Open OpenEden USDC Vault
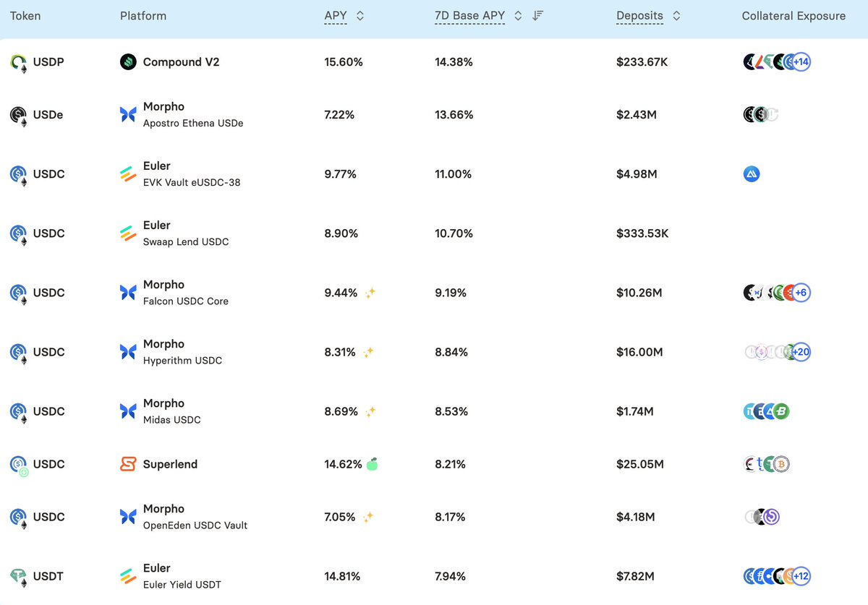868x605 pixels. point(195,525)
